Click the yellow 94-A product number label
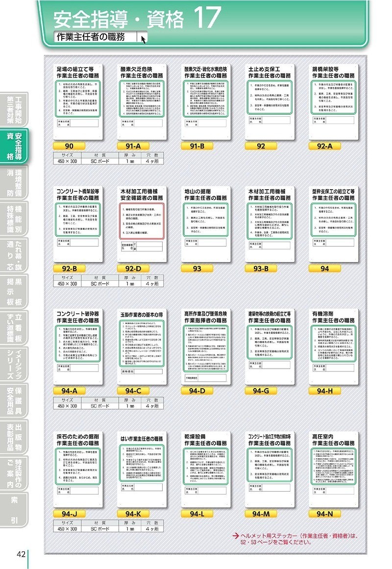 [69, 391]
